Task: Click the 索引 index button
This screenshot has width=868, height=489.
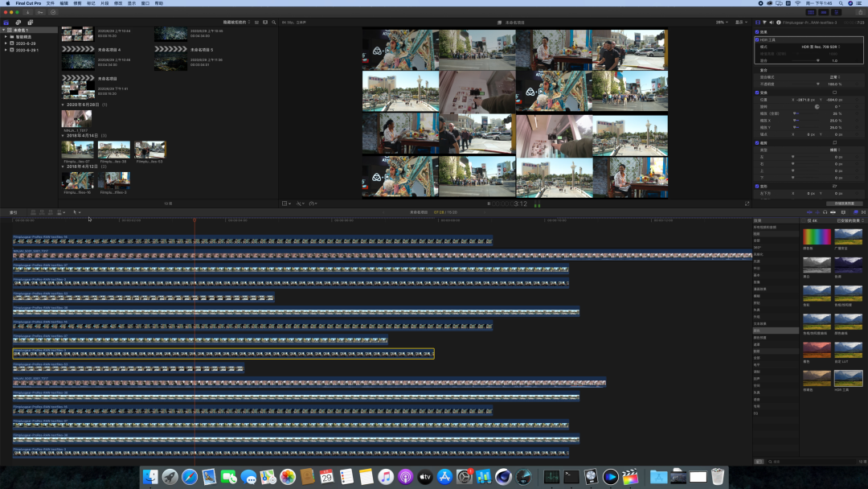Action: point(14,212)
